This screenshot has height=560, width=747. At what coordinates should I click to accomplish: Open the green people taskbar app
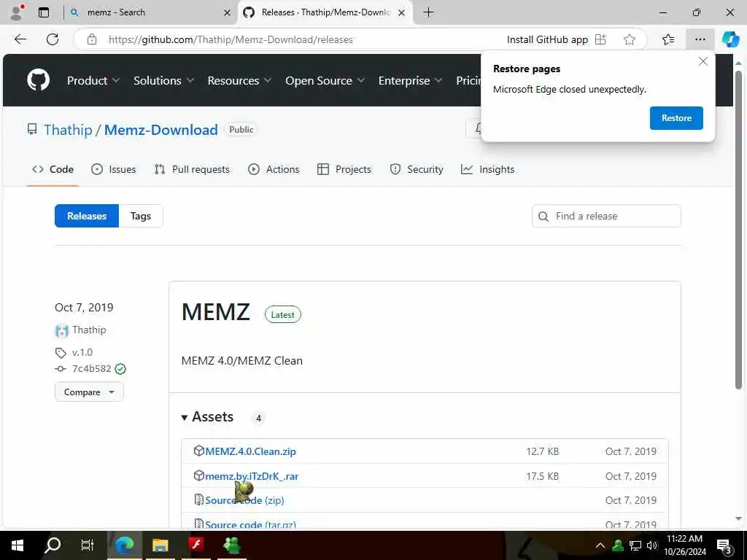click(232, 545)
